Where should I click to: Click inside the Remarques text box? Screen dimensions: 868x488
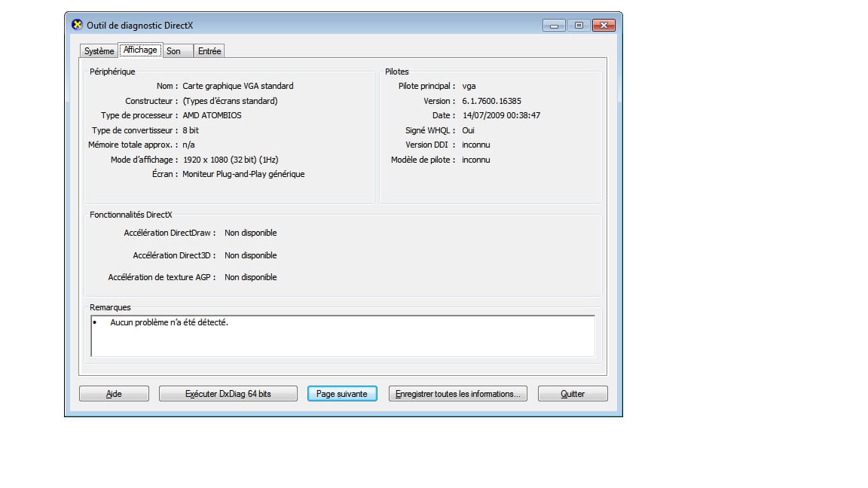[x=344, y=336]
